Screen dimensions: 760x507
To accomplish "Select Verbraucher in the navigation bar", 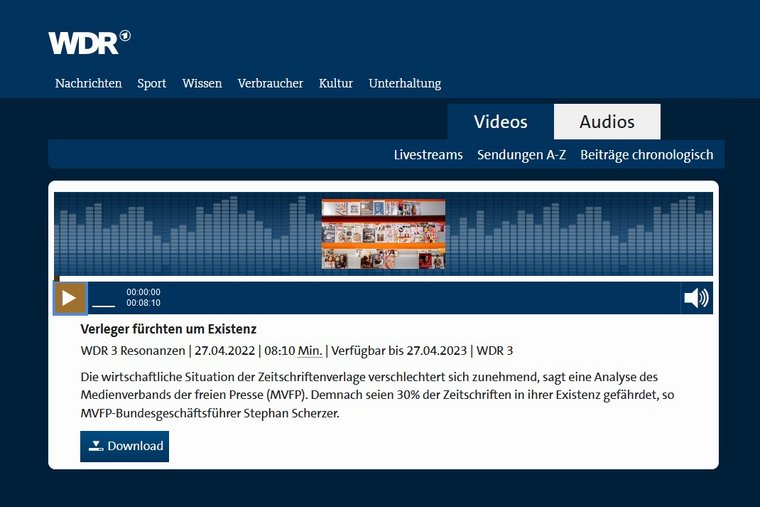I will click(x=270, y=83).
